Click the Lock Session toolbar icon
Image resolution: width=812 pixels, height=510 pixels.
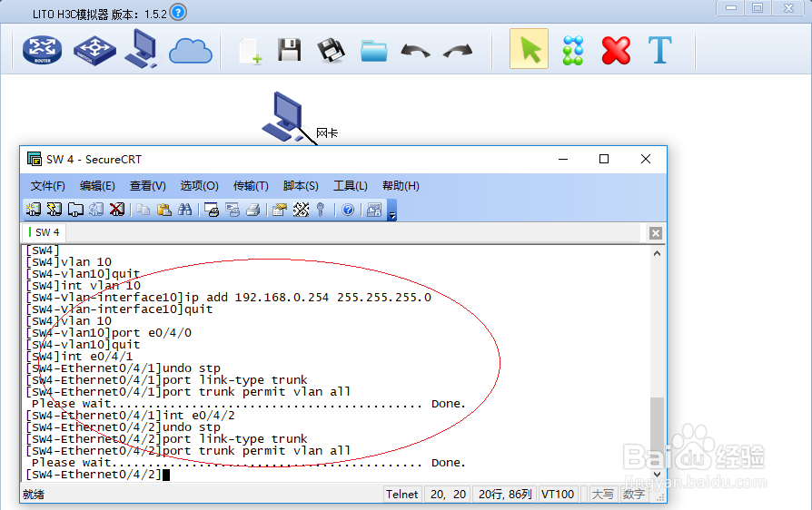(x=374, y=210)
